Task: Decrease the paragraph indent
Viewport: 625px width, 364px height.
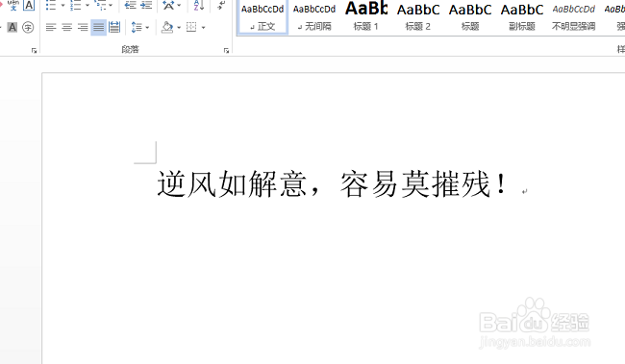Action: [131, 5]
